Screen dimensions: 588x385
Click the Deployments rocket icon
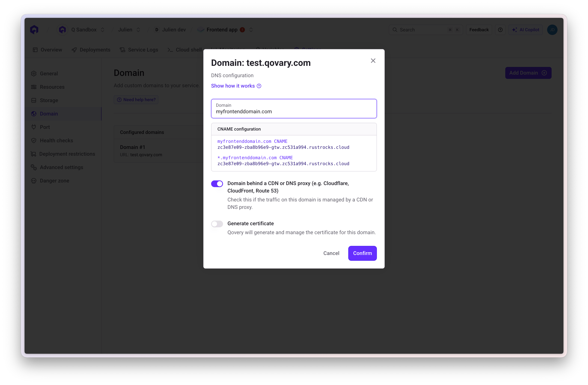click(74, 50)
